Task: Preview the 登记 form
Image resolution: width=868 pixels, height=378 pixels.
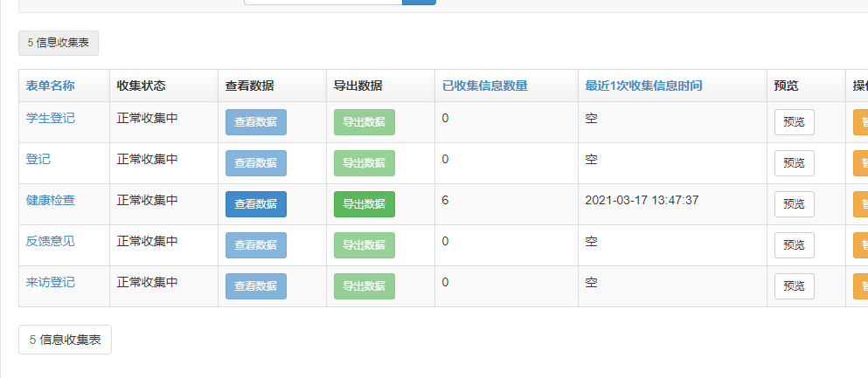Action: tap(795, 163)
